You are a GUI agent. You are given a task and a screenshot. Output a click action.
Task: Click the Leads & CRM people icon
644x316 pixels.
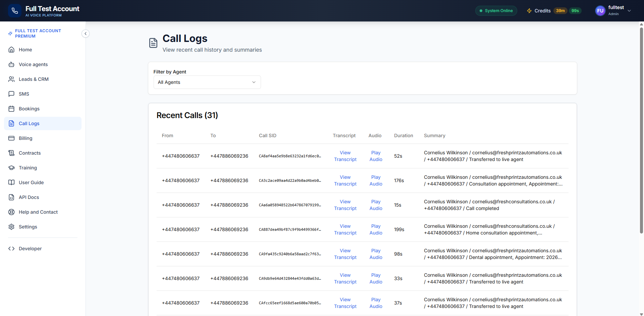click(11, 79)
